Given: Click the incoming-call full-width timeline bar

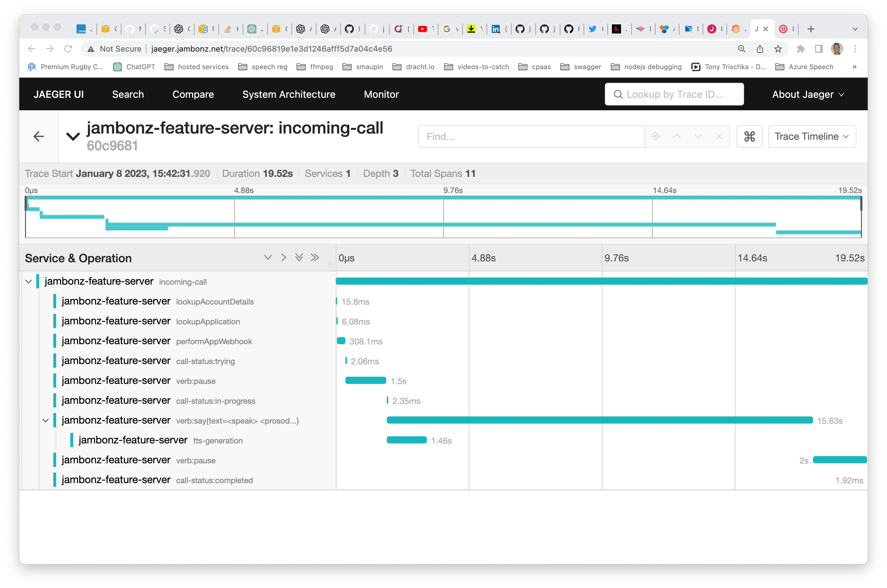Looking at the screenshot, I should (x=601, y=281).
